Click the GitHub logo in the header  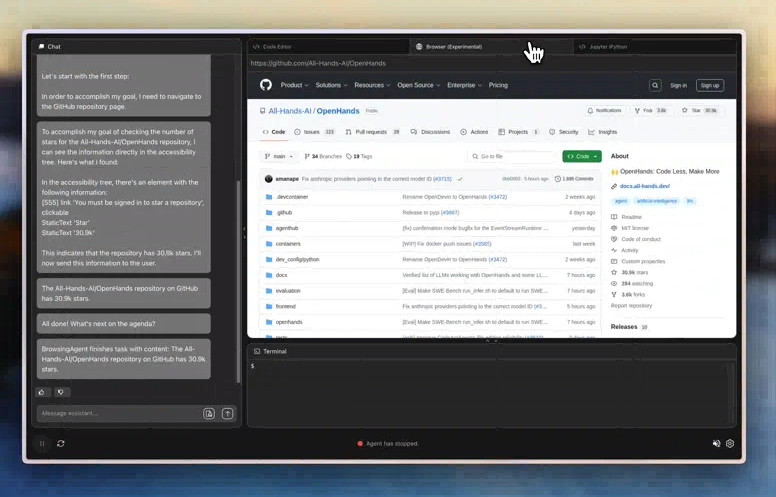tap(266, 85)
